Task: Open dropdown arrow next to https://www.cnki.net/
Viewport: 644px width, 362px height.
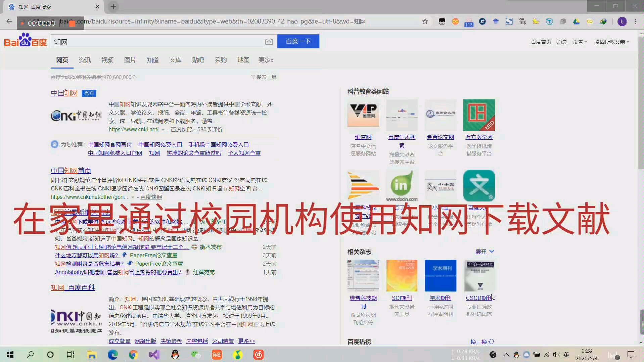Action: pyautogui.click(x=163, y=130)
